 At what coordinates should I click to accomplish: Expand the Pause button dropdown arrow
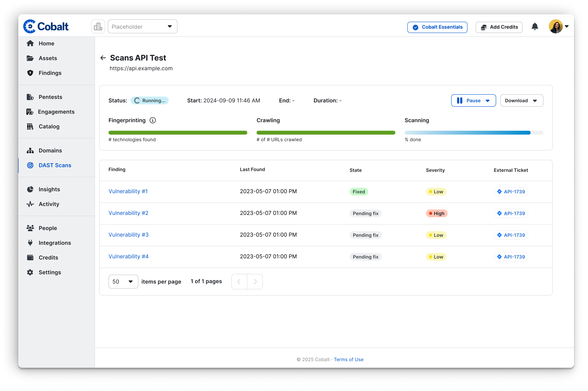pyautogui.click(x=488, y=101)
